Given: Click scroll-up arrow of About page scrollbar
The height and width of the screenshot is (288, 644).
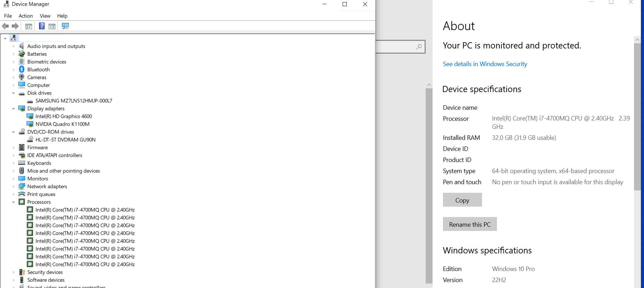Looking at the screenshot, I should (x=637, y=40).
